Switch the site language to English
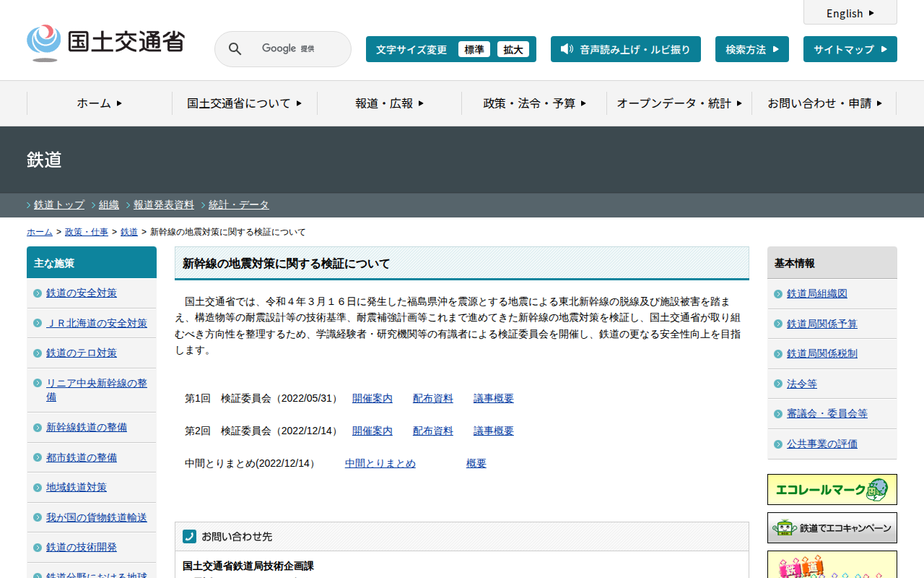The height and width of the screenshot is (578, 924). 850,13
